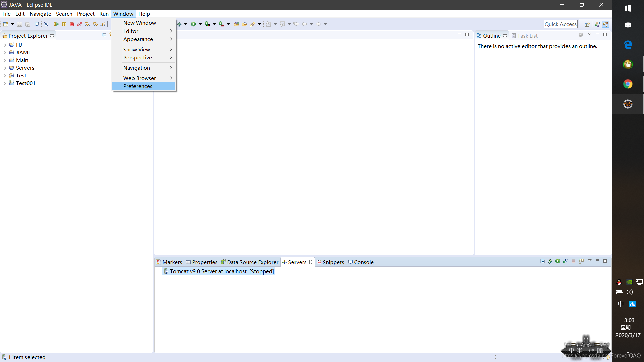The width and height of the screenshot is (644, 362).
Task: Click the New Java project icon
Action: point(6,24)
